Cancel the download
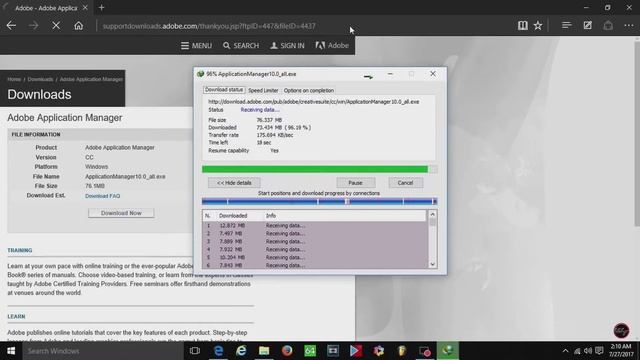The width and height of the screenshot is (640, 360). (405, 183)
